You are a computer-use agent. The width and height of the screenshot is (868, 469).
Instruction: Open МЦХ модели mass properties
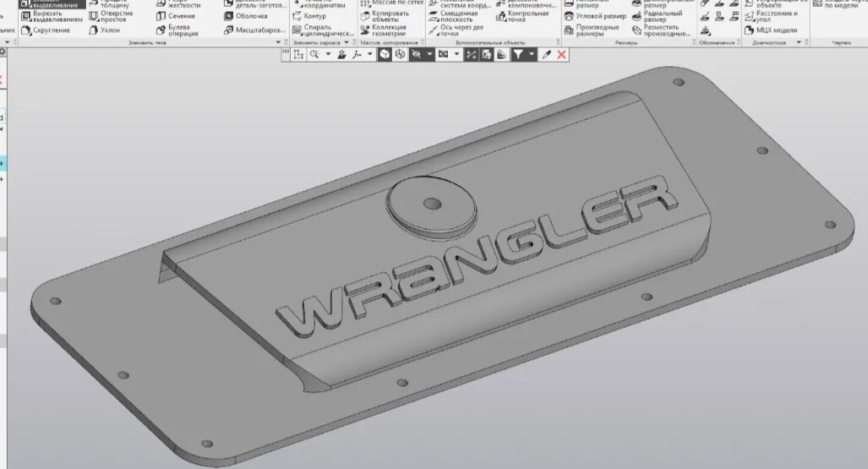(771, 30)
